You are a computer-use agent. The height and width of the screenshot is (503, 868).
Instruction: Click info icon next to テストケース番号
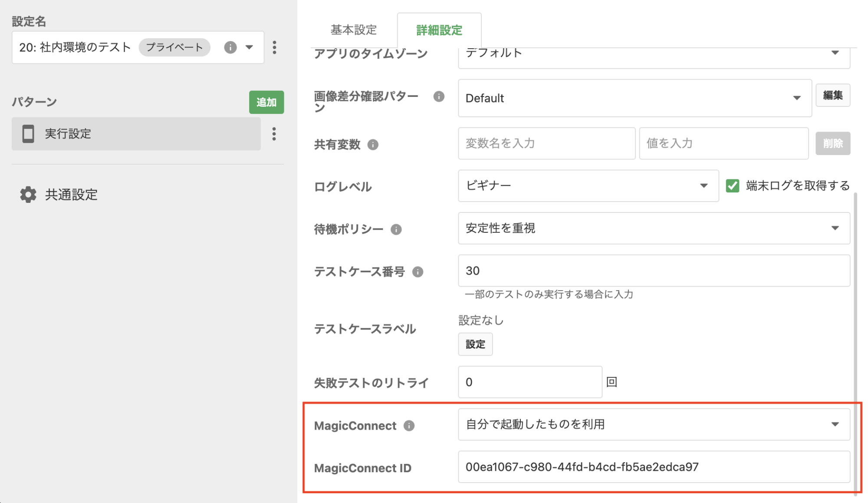418,272
